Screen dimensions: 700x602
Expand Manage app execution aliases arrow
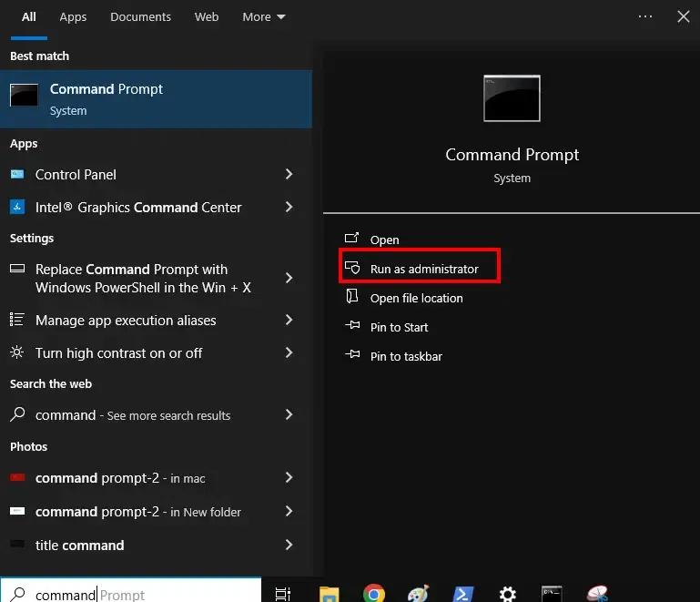289,320
